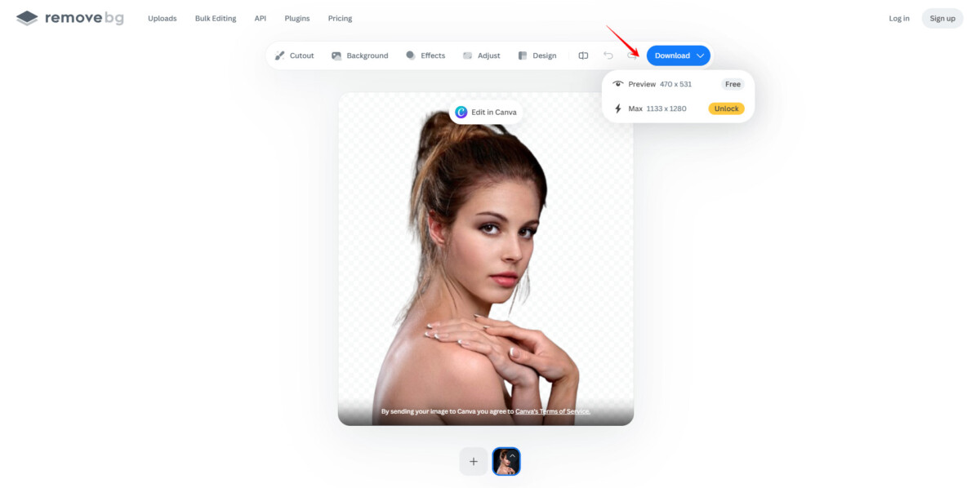Select the Cutout brush tool

(295, 55)
